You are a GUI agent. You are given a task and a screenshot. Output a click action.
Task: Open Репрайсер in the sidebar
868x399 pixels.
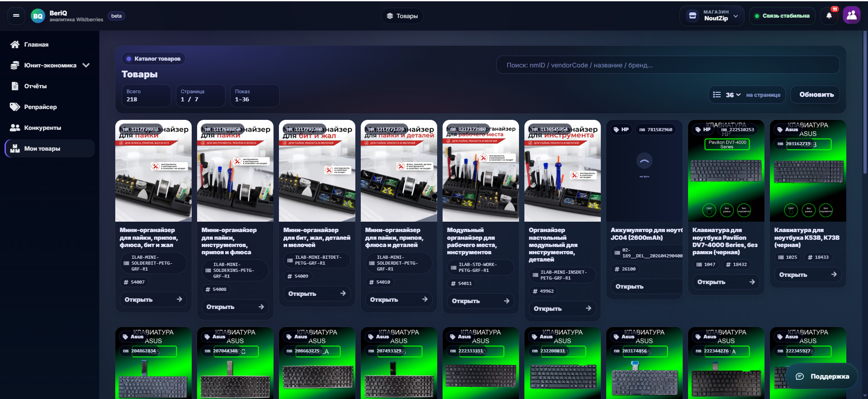click(50, 107)
